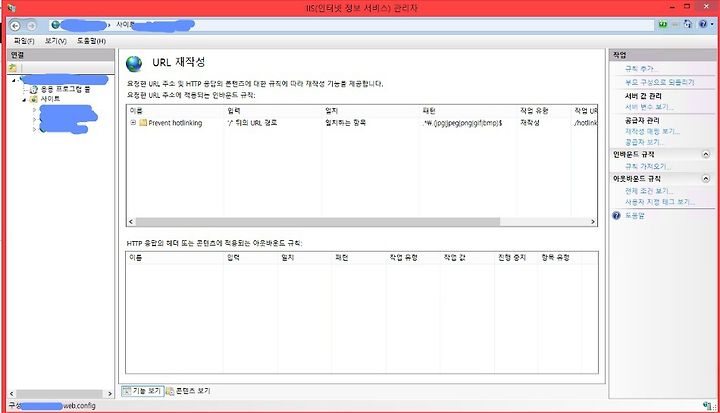This screenshot has width=720, height=413.
Task: Click the 사이트 folder icon in the tree
Action: tap(34, 99)
